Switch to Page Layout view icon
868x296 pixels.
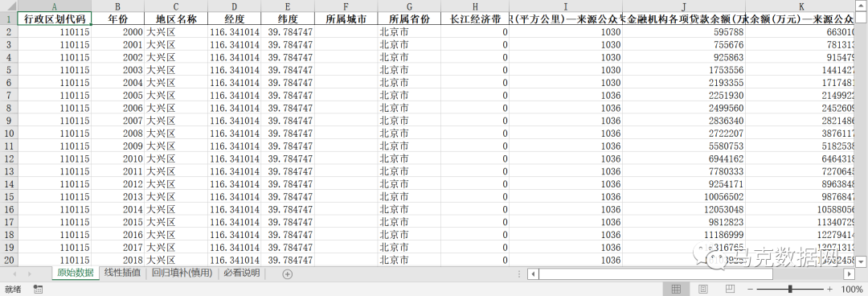[702, 290]
